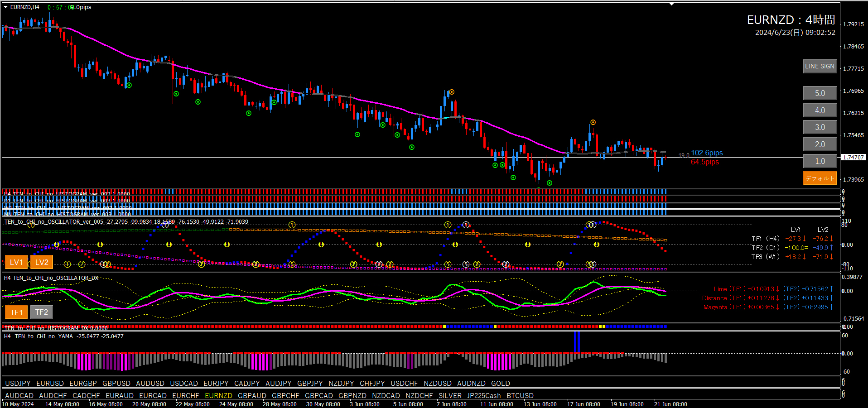Click the 1.79215 price axis label

point(854,24)
